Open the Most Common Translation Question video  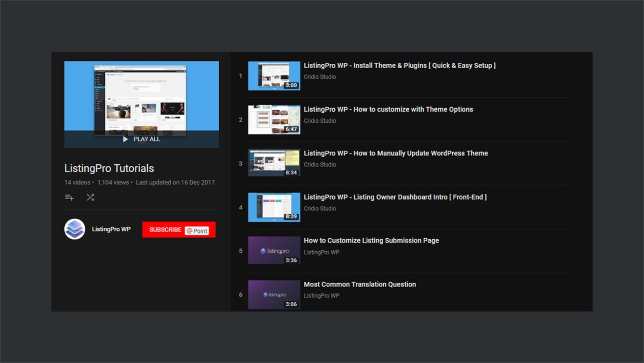coord(359,284)
